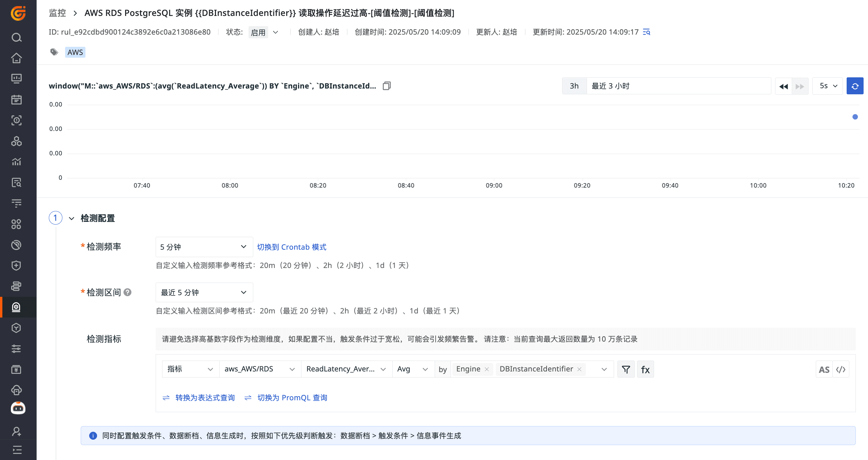This screenshot has width=868, height=460.
Task: Click the blue data point on the chart
Action: pos(855,117)
